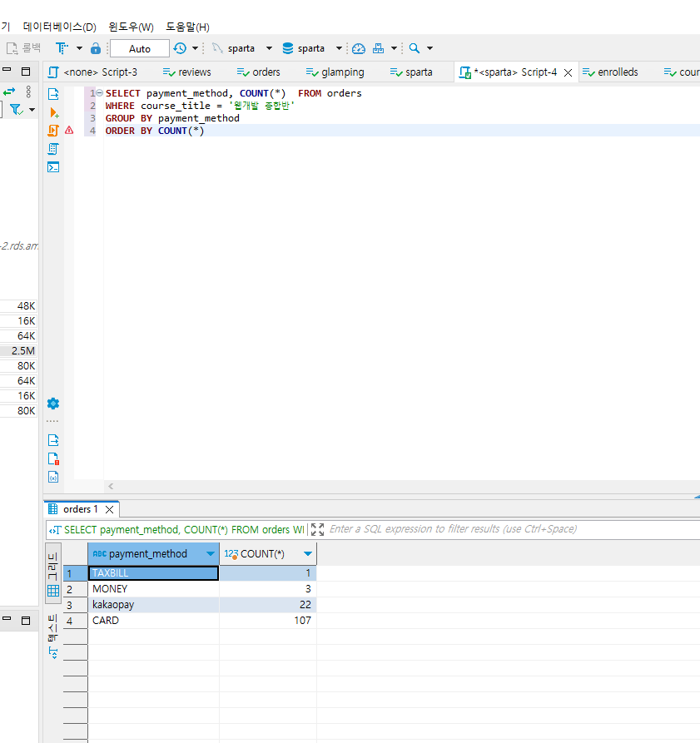Click the red warning marker on line 4
The image size is (700, 743).
pyautogui.click(x=69, y=131)
